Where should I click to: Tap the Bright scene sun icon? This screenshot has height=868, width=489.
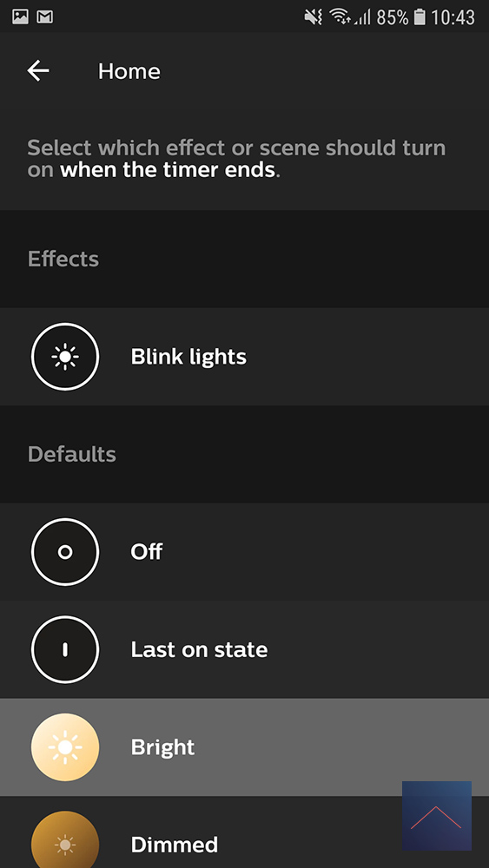(65, 746)
